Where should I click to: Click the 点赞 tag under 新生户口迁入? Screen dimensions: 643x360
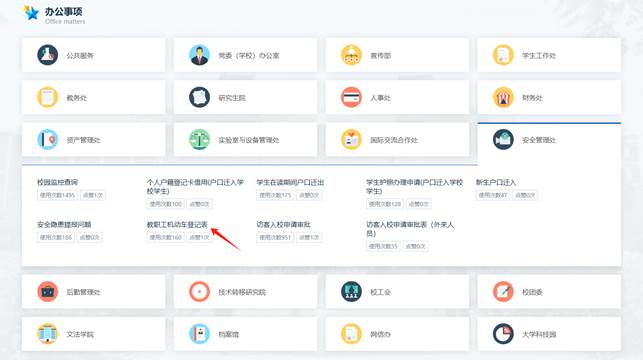(525, 195)
